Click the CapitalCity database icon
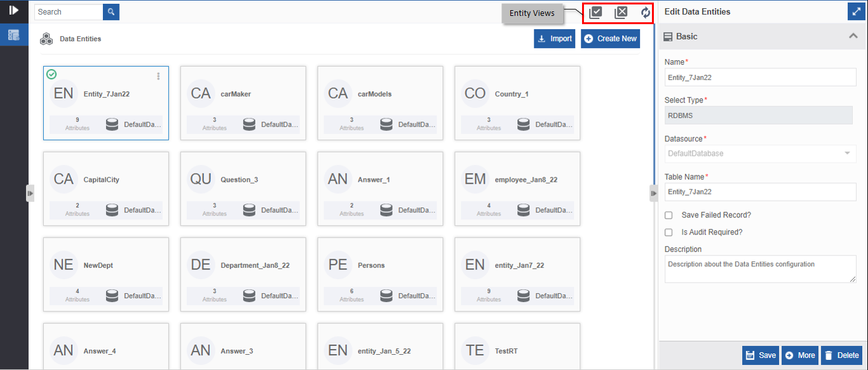Viewport: 868px width, 370px height. click(112, 210)
